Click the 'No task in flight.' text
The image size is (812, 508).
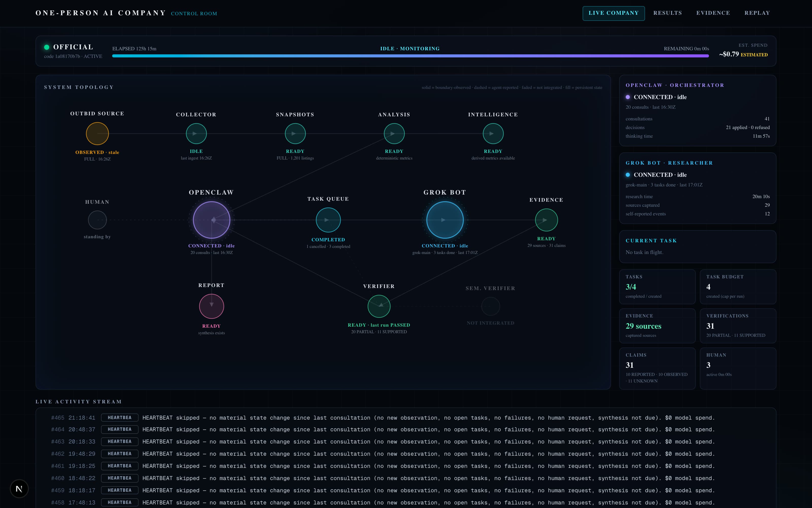click(644, 252)
